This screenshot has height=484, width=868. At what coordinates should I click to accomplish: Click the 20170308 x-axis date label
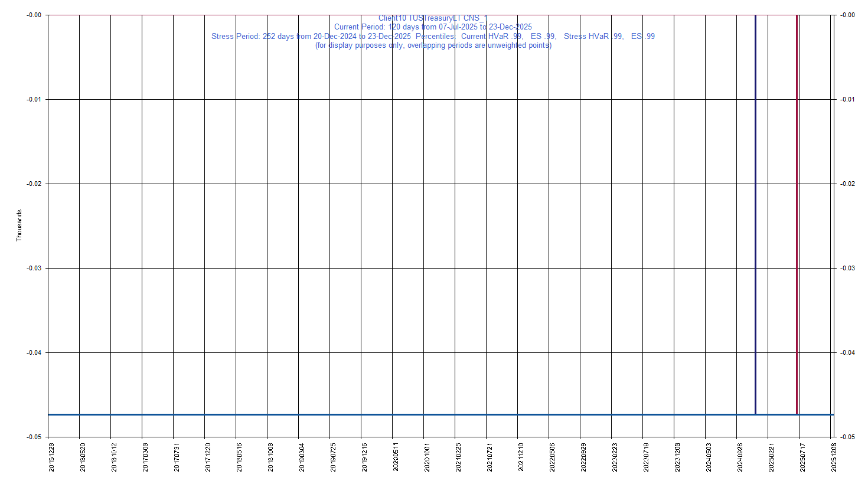[x=145, y=457]
